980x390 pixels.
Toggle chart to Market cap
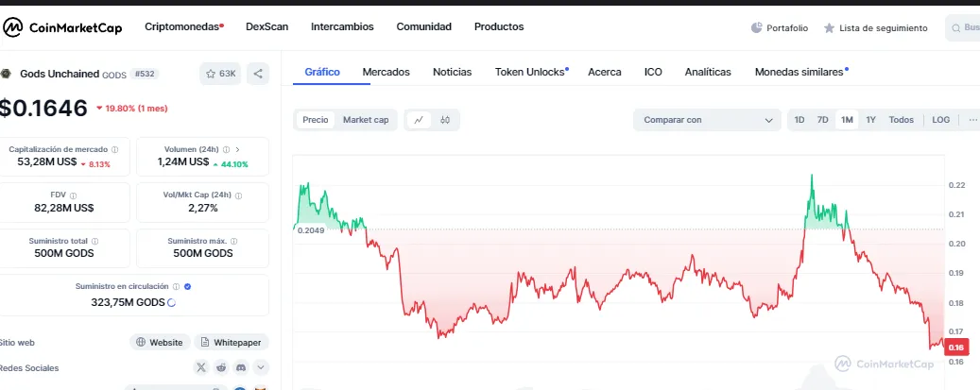(366, 120)
